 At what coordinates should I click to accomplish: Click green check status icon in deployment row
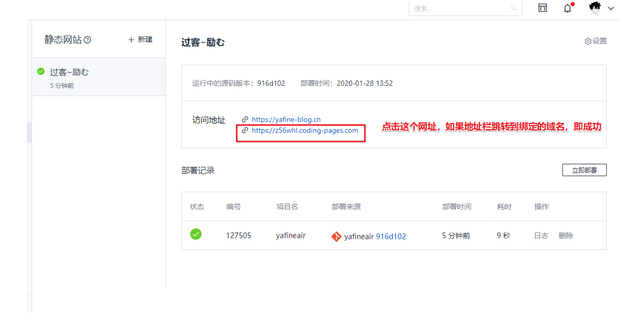pyautogui.click(x=196, y=235)
